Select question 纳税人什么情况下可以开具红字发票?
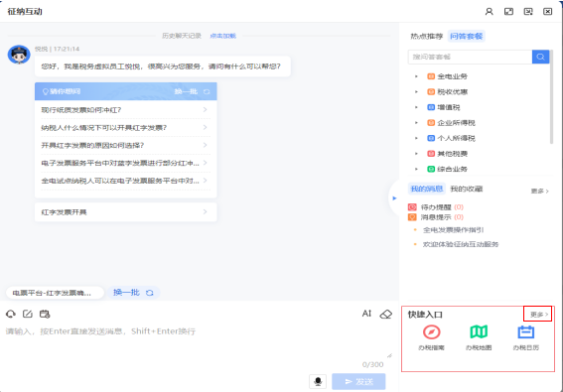Screen dimensions: 563x392 126,127
